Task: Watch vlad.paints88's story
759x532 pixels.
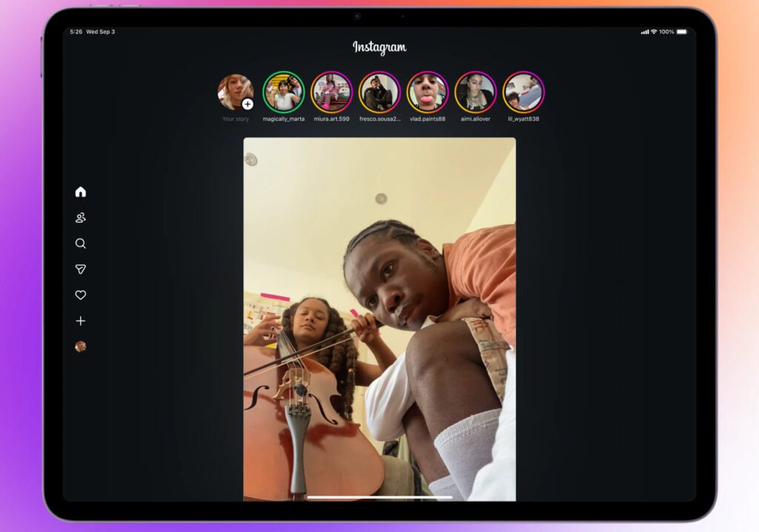Action: (427, 91)
